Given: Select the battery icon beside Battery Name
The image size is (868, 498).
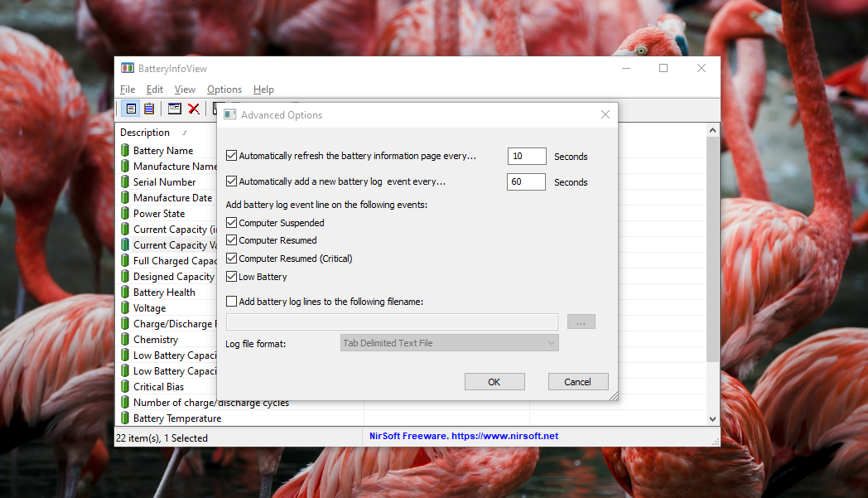Looking at the screenshot, I should 125,151.
